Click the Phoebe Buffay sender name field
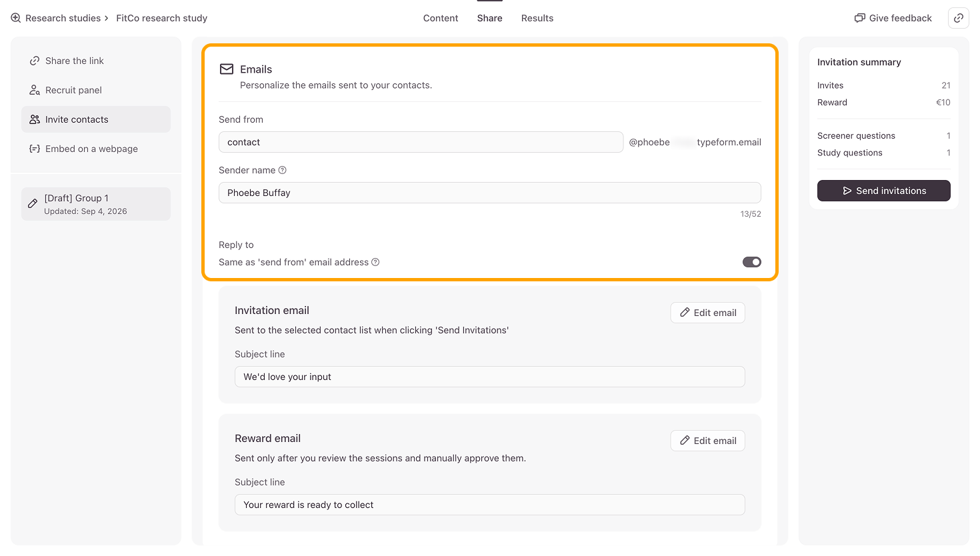The width and height of the screenshot is (980, 556). (490, 193)
